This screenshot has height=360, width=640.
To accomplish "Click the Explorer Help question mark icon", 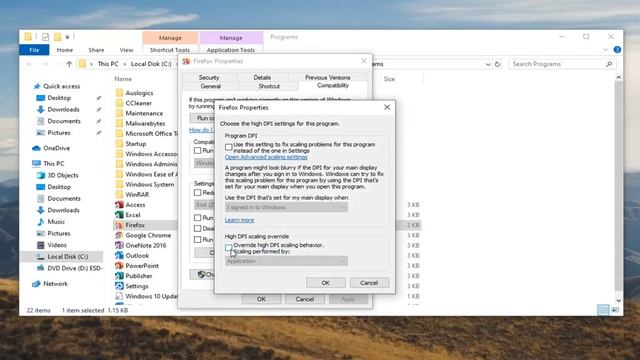I will tap(617, 49).
